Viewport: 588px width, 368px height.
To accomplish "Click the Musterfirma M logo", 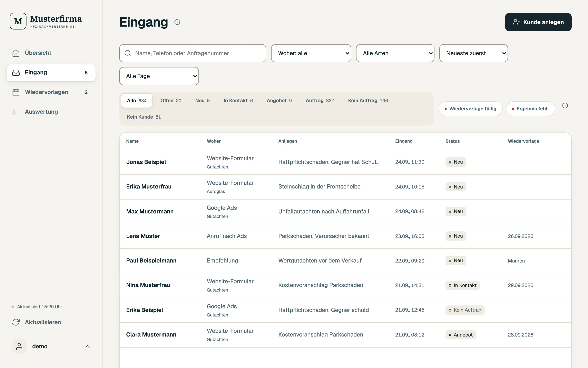I will click(18, 21).
